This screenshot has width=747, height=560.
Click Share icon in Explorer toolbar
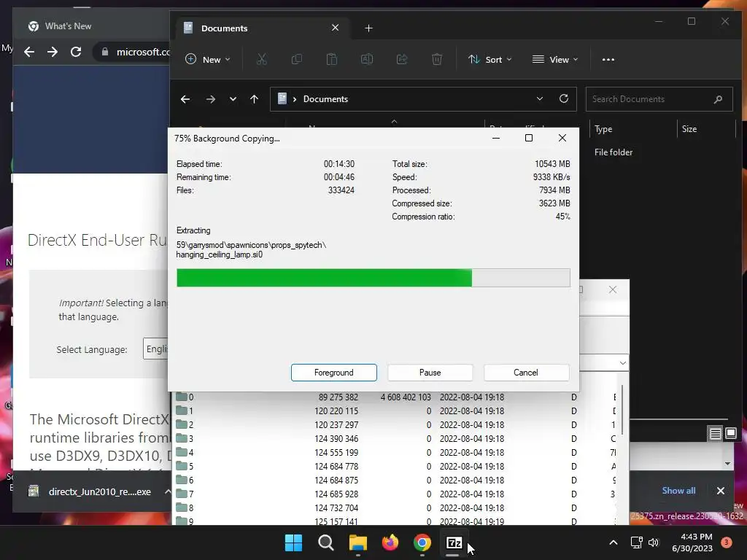click(402, 60)
